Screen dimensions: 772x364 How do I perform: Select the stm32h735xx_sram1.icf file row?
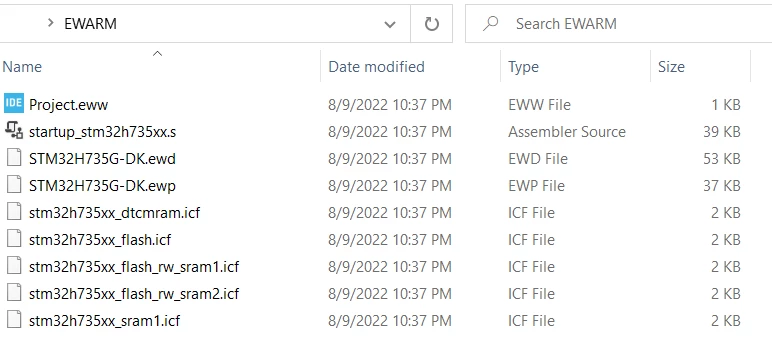pyautogui.click(x=374, y=321)
